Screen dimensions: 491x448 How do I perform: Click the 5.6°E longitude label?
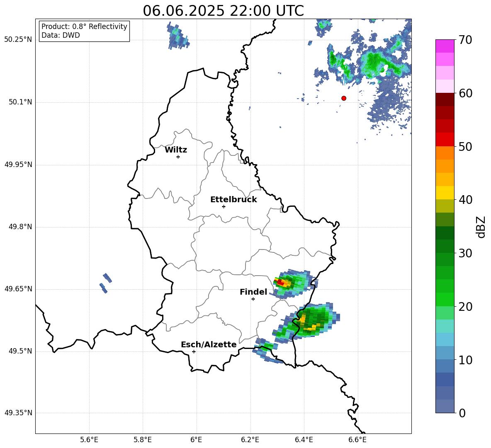pyautogui.click(x=89, y=440)
